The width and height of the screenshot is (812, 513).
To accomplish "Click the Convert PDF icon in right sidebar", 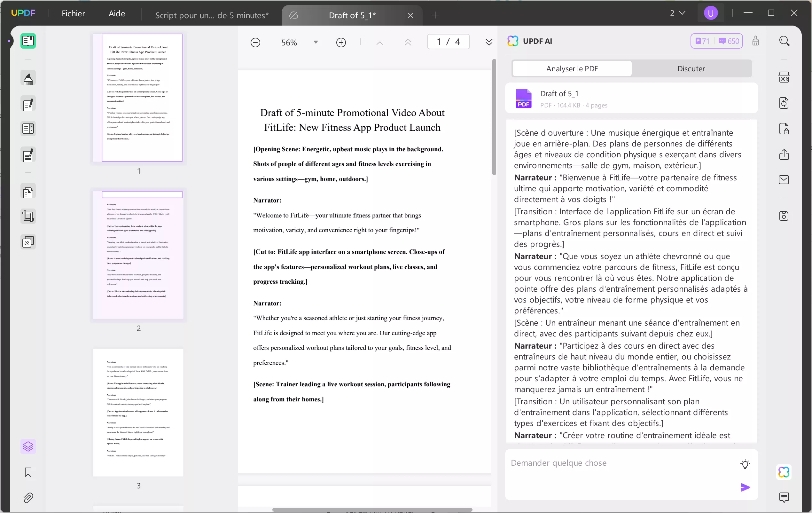I will (784, 103).
